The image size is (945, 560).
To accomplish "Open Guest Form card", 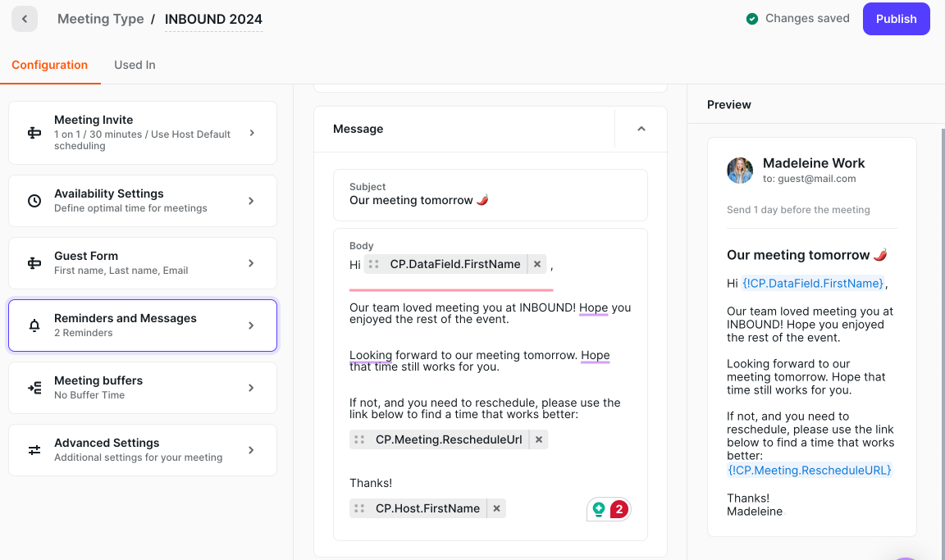I will coord(142,263).
